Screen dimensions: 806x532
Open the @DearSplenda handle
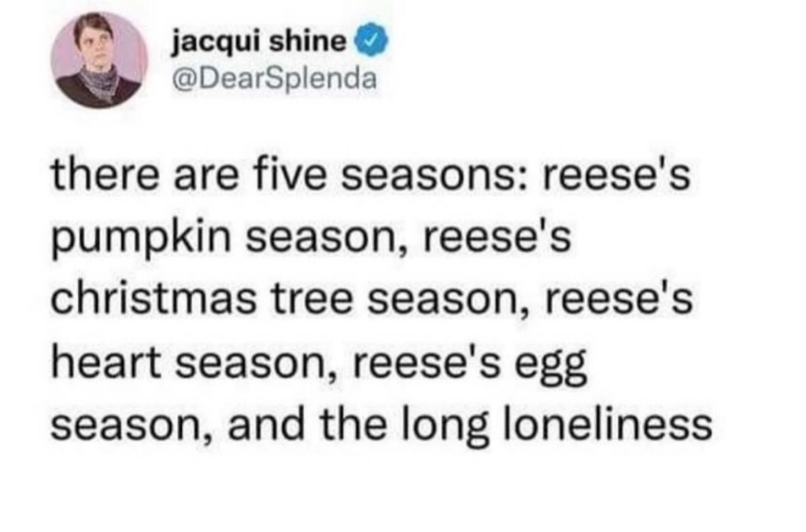273,78
